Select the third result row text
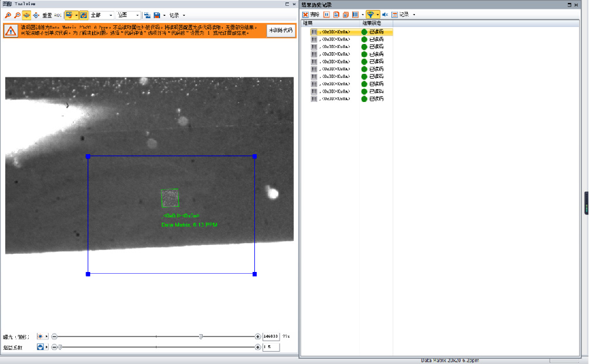Screen dimensions: 589x364 [335, 47]
